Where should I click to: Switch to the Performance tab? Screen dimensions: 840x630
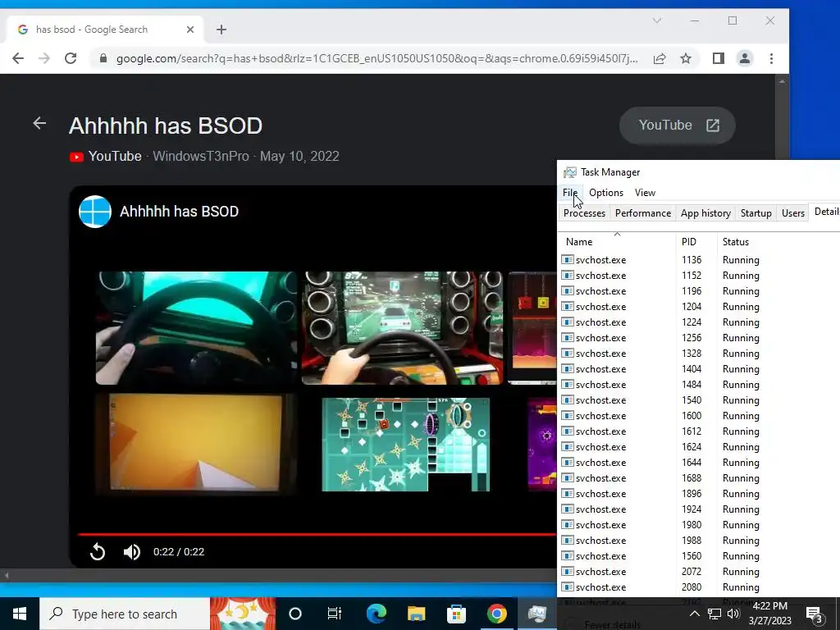click(x=643, y=213)
